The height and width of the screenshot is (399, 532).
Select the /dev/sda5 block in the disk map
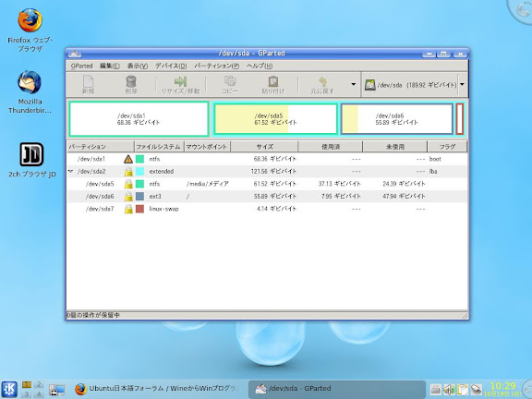tap(275, 119)
